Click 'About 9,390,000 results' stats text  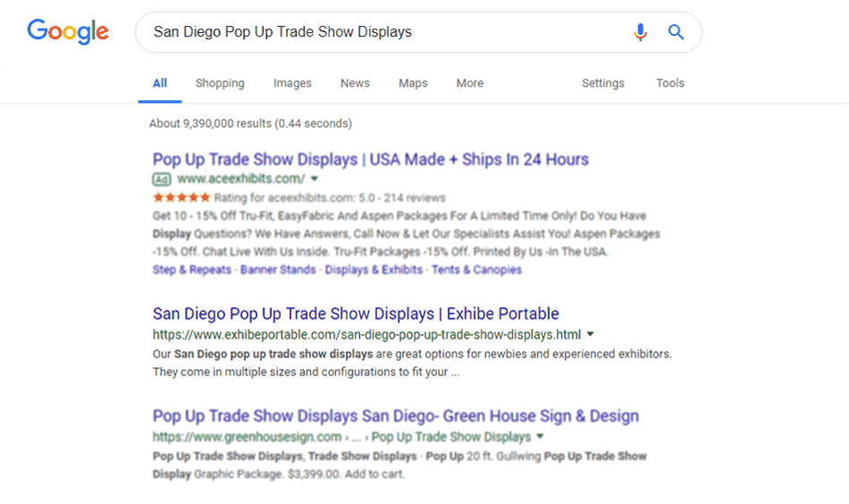(x=251, y=123)
